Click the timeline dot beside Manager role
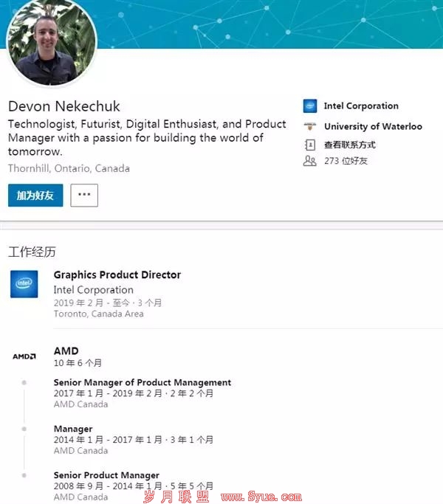 [24, 429]
